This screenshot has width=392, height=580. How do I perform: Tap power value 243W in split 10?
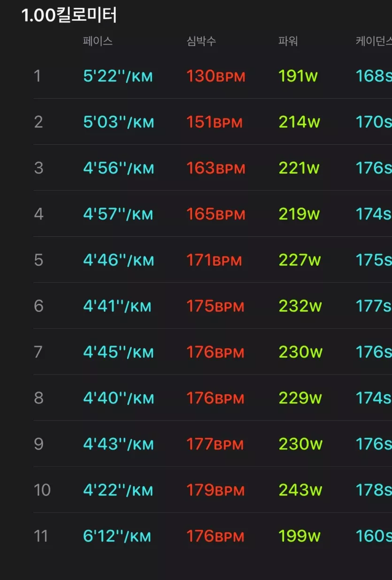coord(300,490)
